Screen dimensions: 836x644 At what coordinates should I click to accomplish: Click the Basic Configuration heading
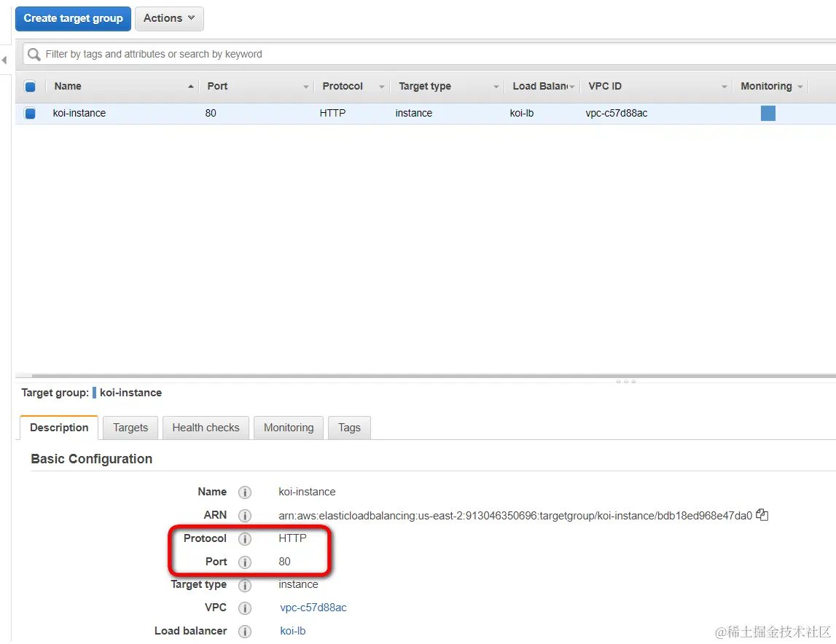(92, 459)
